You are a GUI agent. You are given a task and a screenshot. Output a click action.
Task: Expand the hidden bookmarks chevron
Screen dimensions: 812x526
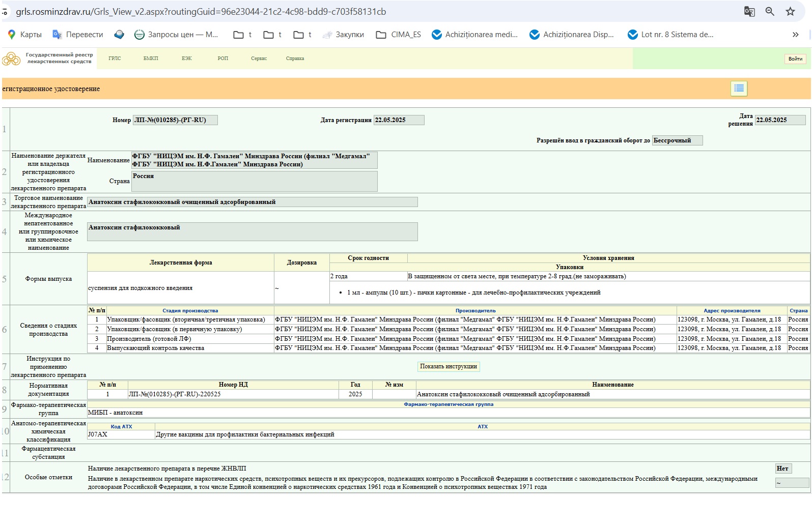(795, 35)
